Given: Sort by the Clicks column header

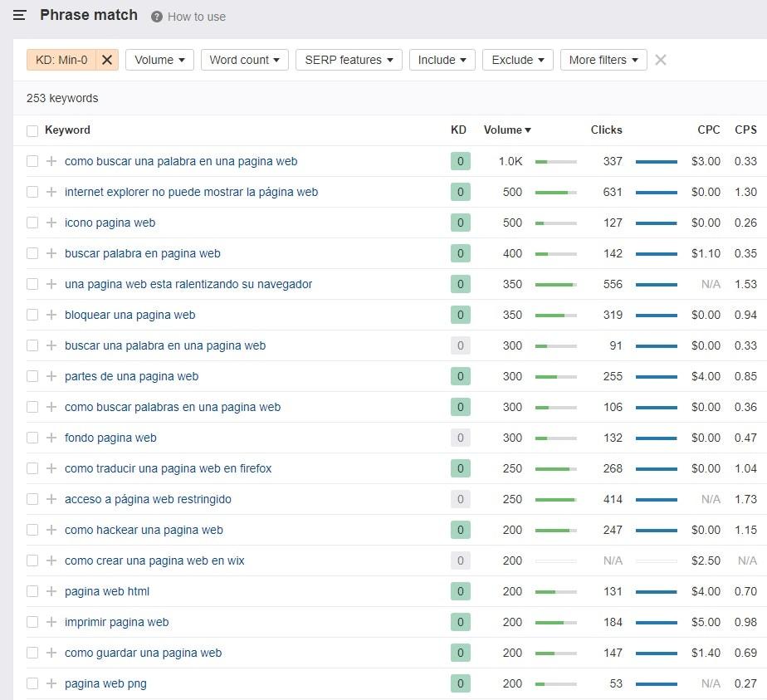Looking at the screenshot, I should tap(606, 130).
